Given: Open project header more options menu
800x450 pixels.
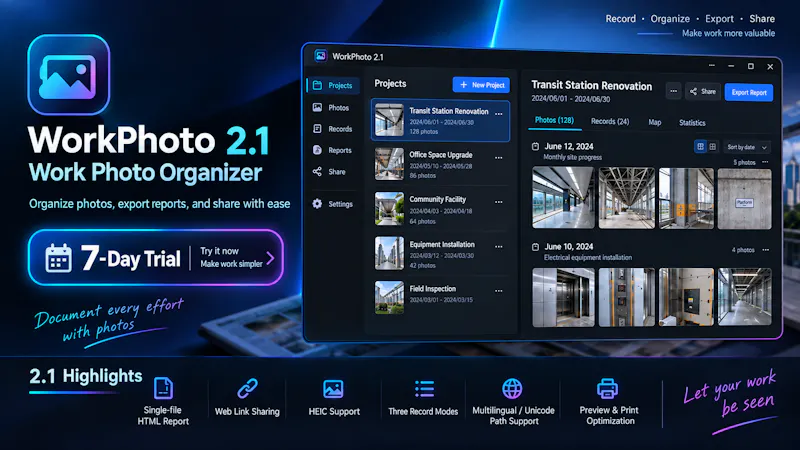Looking at the screenshot, I should click(673, 92).
